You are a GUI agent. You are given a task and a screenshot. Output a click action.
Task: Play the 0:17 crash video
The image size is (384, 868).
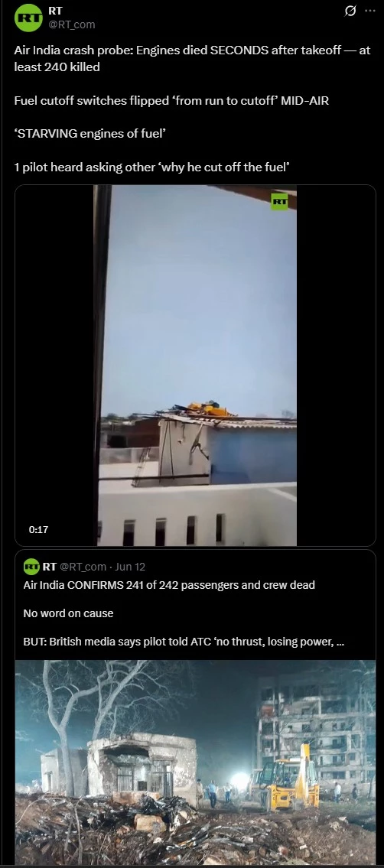point(195,366)
